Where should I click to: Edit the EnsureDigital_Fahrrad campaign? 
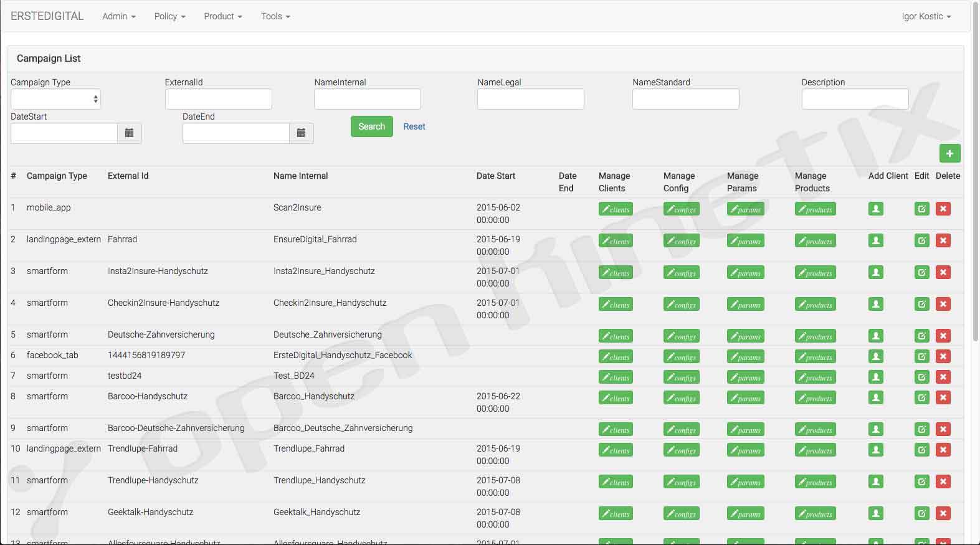tap(922, 240)
